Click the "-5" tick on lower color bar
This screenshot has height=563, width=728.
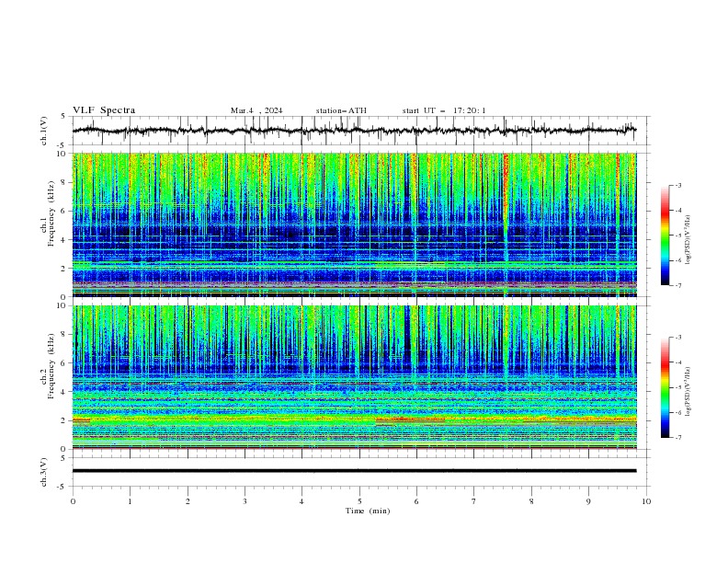click(678, 387)
